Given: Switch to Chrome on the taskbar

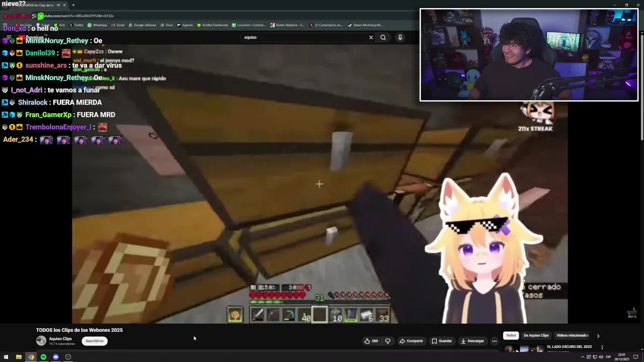Looking at the screenshot, I should [31, 357].
